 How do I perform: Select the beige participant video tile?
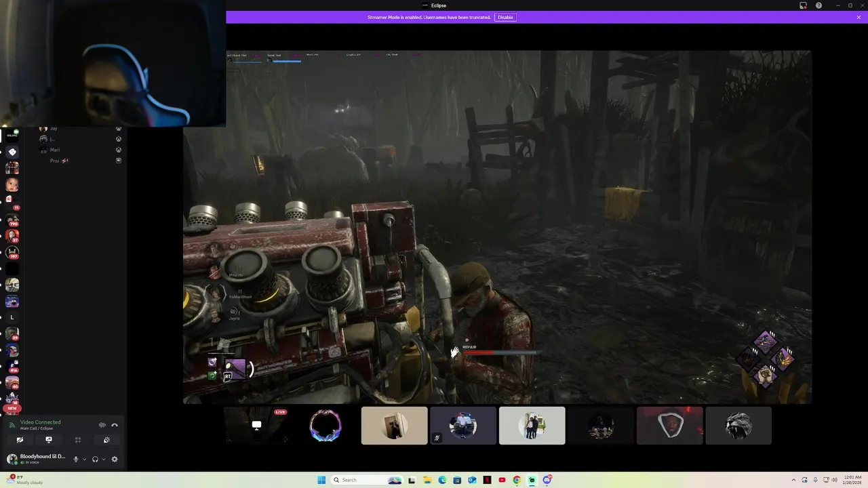394,426
